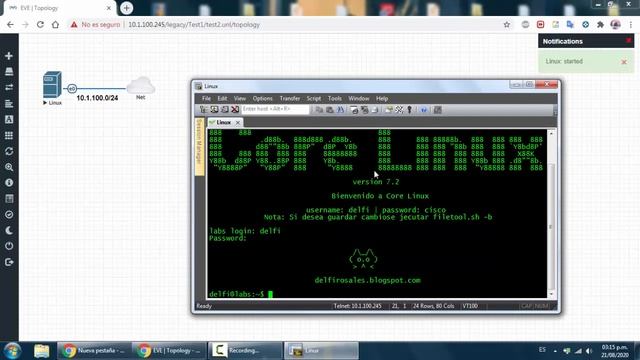640x360 pixels.
Task: Open Lab details table icon in sidebar
Action: [x=9, y=199]
